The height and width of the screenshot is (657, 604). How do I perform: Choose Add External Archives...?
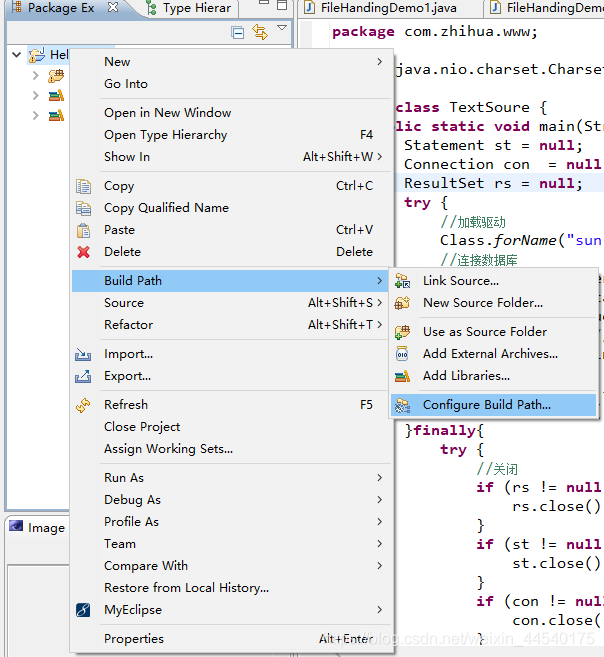[493, 354]
